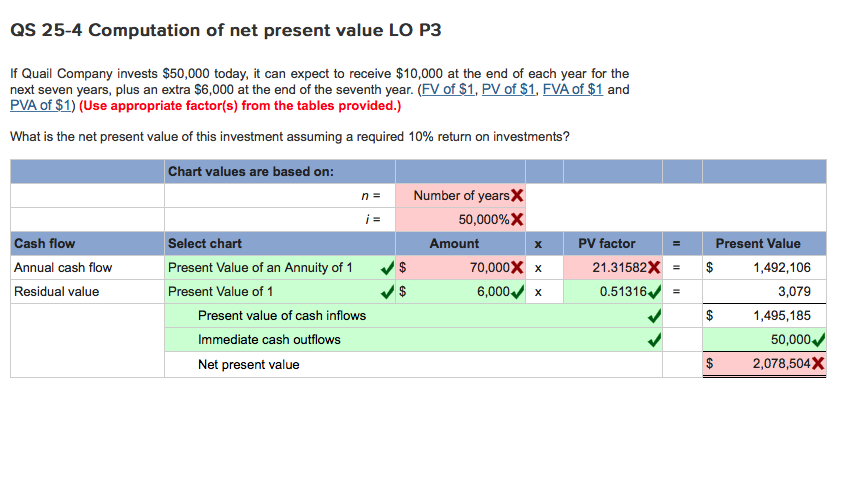Select the red X next to 21.31582
Image resolution: width=860 pixels, height=480 pixels.
pyautogui.click(x=654, y=268)
